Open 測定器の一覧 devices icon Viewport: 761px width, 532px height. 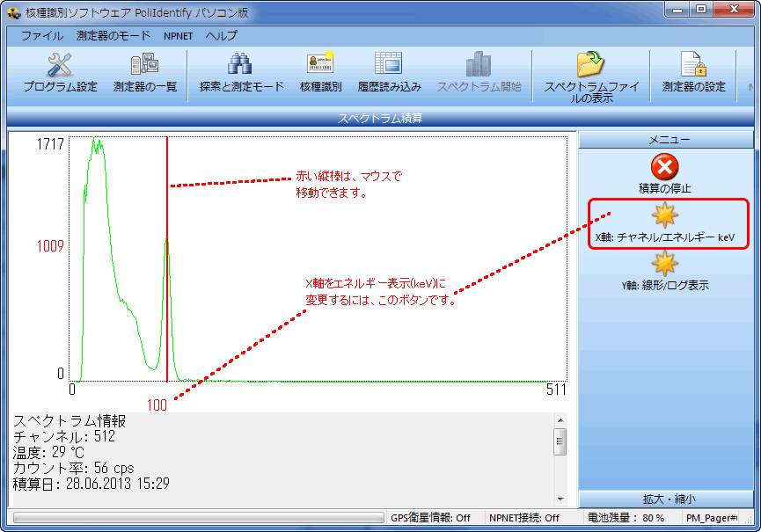tap(144, 64)
